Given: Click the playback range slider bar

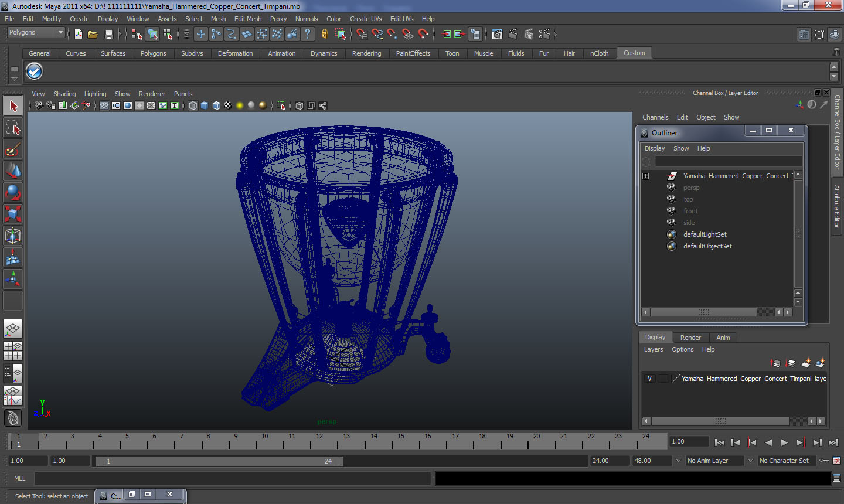Looking at the screenshot, I should pos(219,461).
